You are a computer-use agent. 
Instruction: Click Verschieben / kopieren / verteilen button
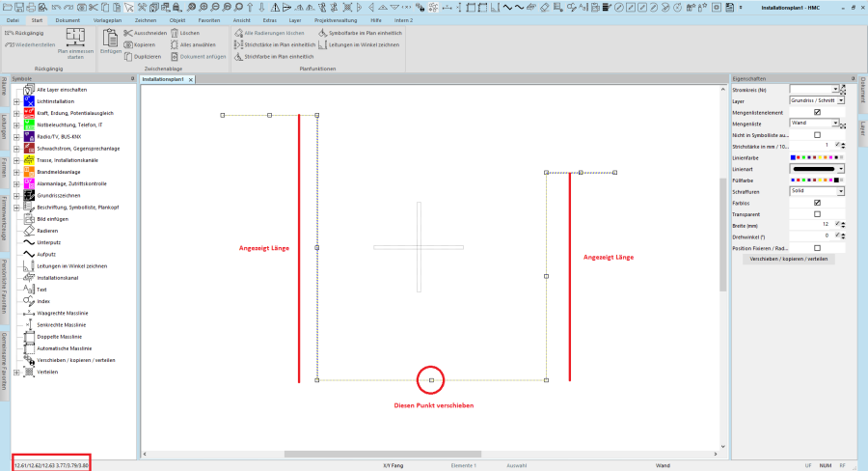(x=788, y=260)
